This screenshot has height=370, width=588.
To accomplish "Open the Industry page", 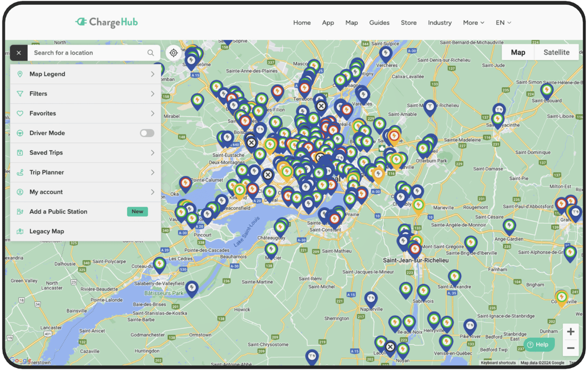I will coord(440,22).
